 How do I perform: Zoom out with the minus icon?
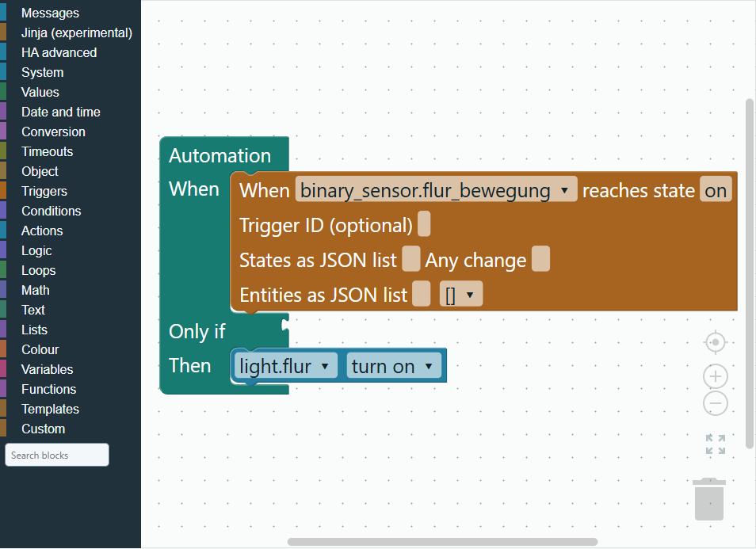716,403
